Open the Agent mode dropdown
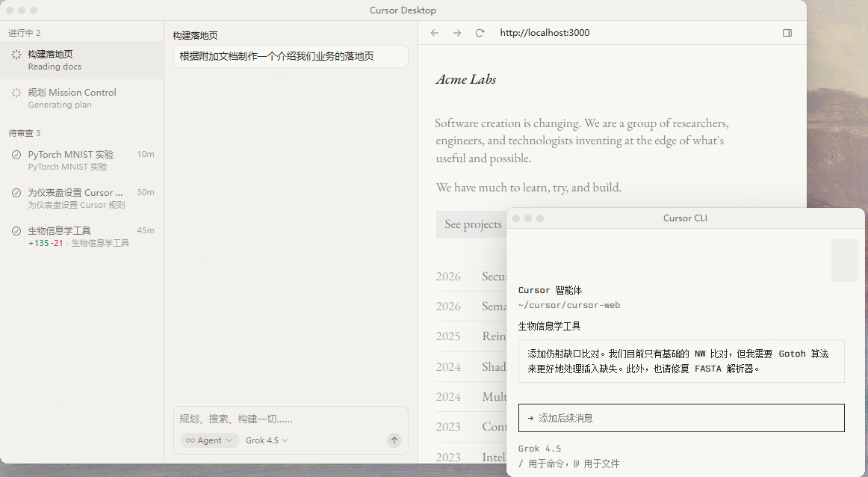This screenshot has width=868, height=477. coord(209,440)
